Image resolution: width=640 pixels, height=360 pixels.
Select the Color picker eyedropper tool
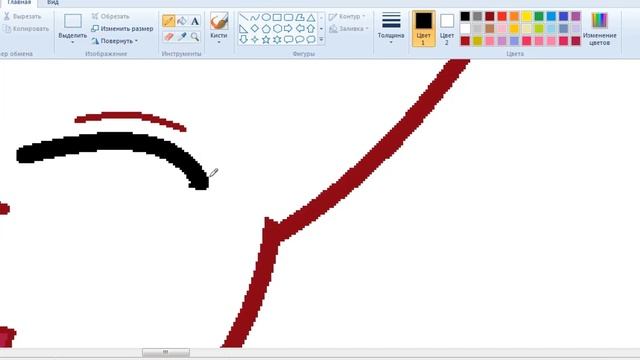(182, 37)
